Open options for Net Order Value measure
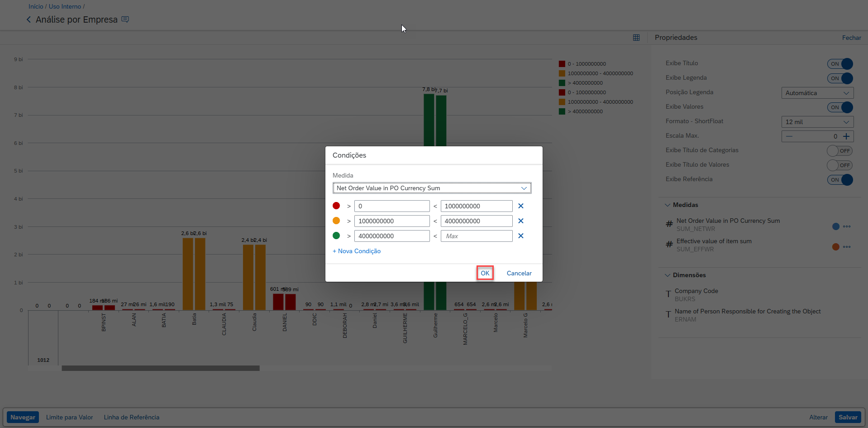Viewport: 868px width, 428px height. click(847, 226)
